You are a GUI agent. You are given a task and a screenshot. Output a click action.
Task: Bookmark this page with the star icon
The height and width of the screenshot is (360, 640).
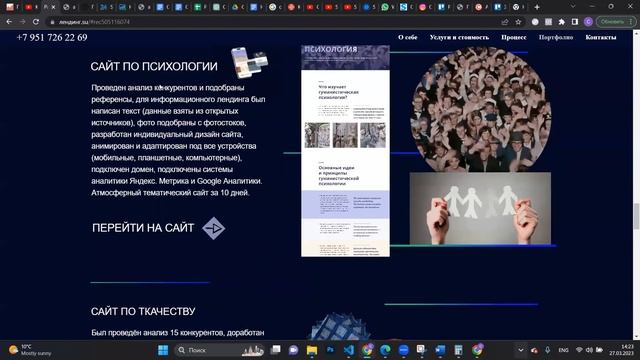(x=518, y=22)
